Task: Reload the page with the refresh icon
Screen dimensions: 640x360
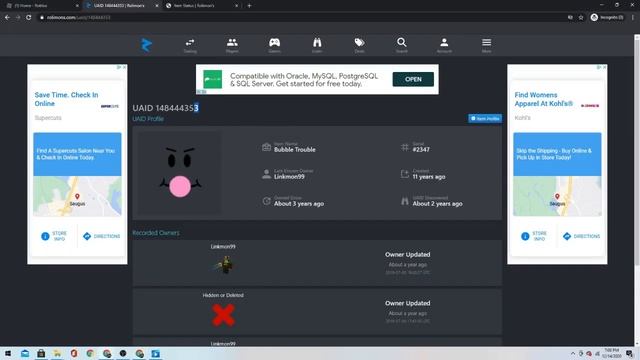Action: click(x=29, y=17)
